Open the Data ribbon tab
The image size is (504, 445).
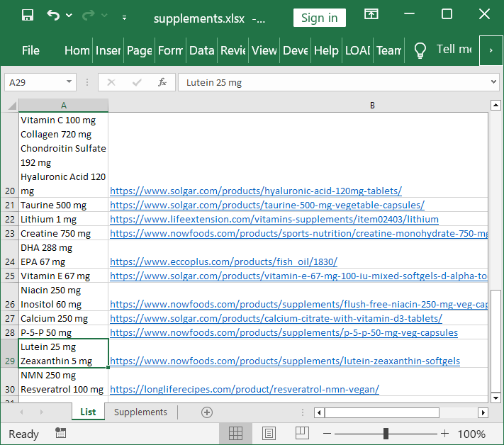click(201, 50)
